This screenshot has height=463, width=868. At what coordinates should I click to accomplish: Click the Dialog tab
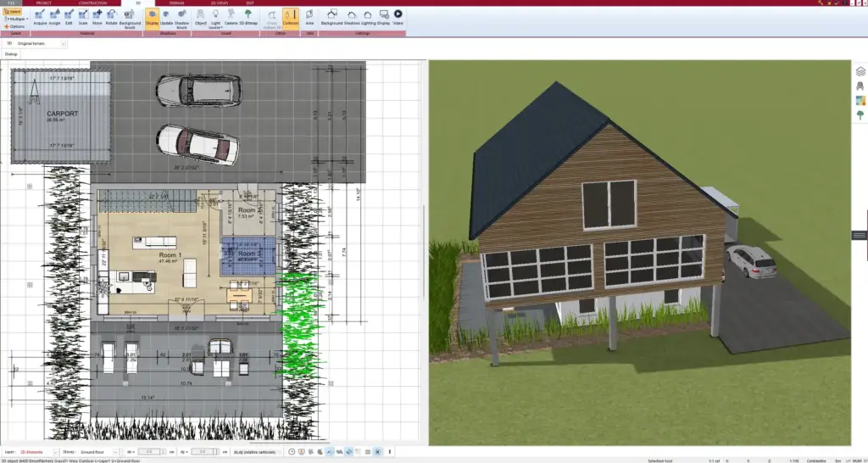pyautogui.click(x=11, y=54)
